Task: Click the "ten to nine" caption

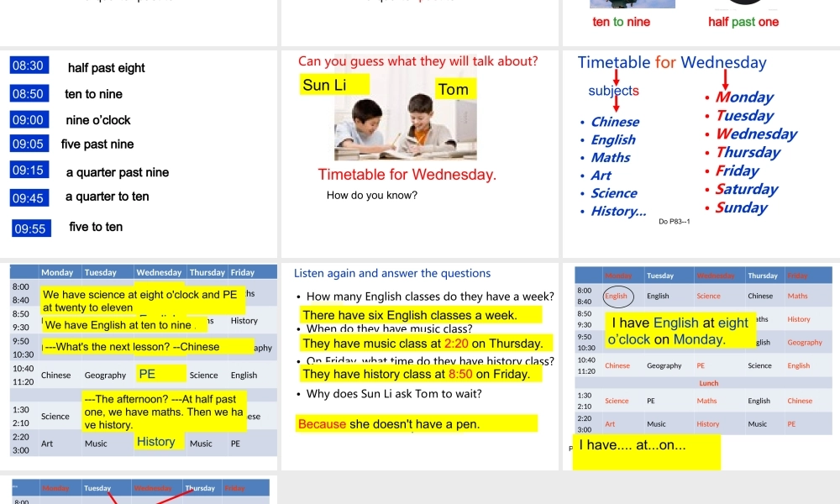Action: click(621, 22)
